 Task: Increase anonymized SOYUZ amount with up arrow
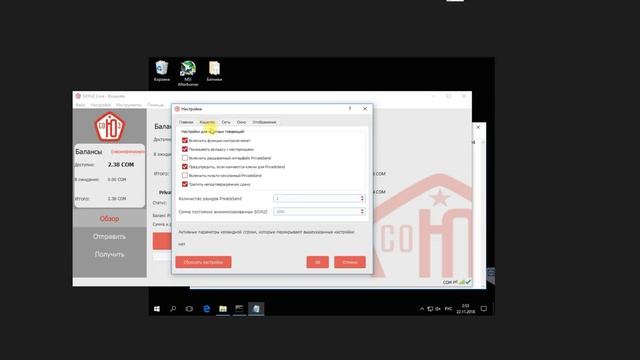(x=362, y=210)
